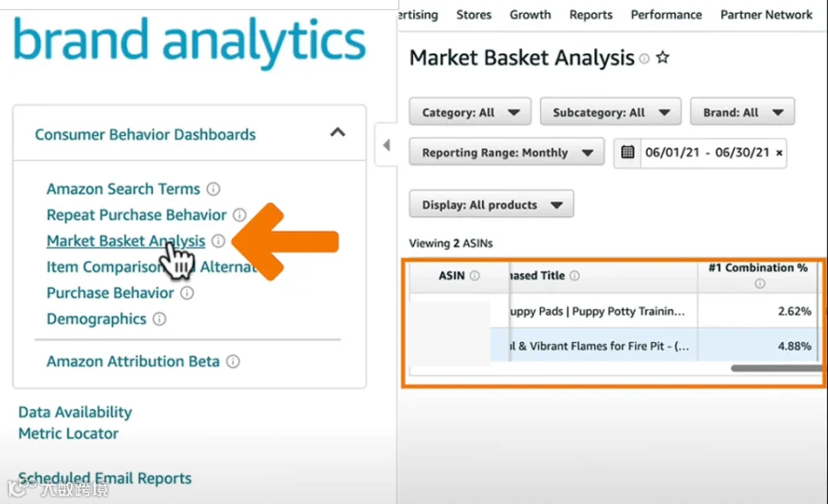Open the Scheduled Email Reports link
Screen dimensions: 828x504
105,478
